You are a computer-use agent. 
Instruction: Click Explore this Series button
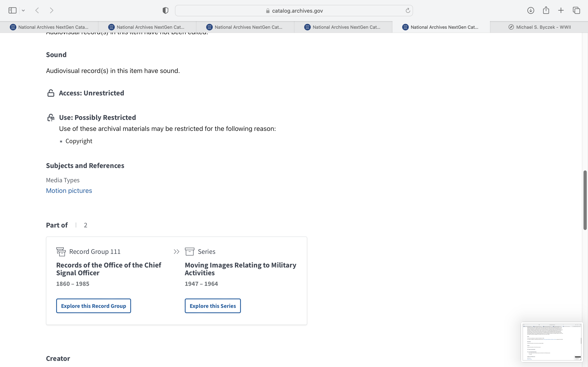pyautogui.click(x=213, y=306)
